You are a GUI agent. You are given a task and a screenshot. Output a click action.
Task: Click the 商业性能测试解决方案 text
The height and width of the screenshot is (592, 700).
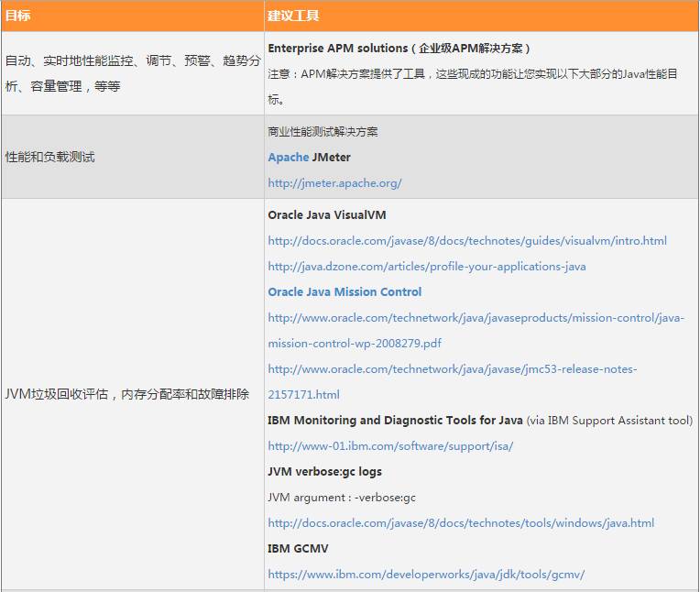pos(323,132)
